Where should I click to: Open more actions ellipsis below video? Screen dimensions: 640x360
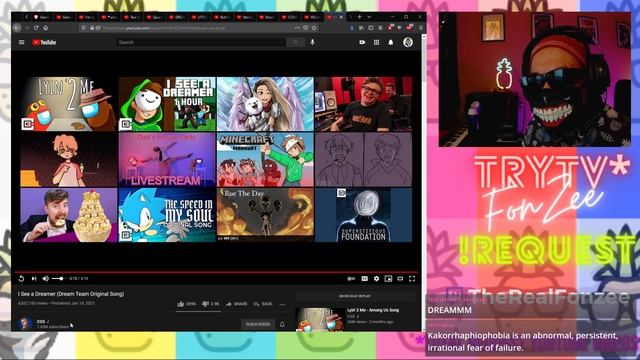click(282, 304)
